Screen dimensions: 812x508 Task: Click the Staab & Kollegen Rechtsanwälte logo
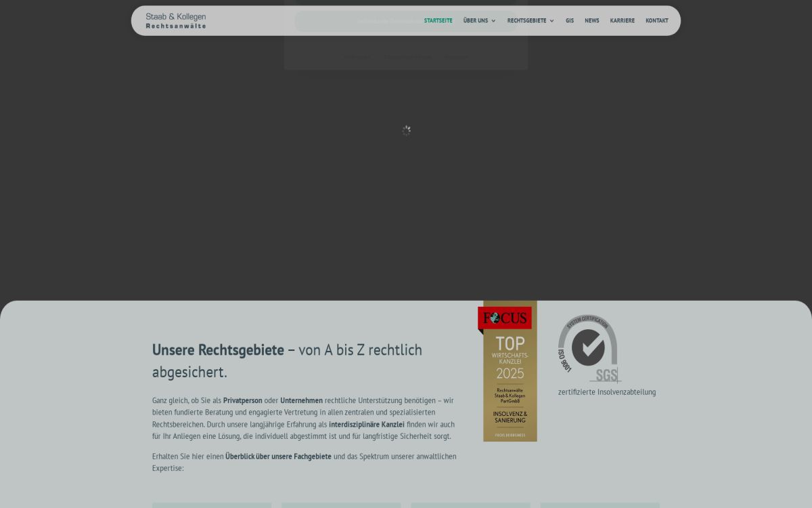pos(176,21)
